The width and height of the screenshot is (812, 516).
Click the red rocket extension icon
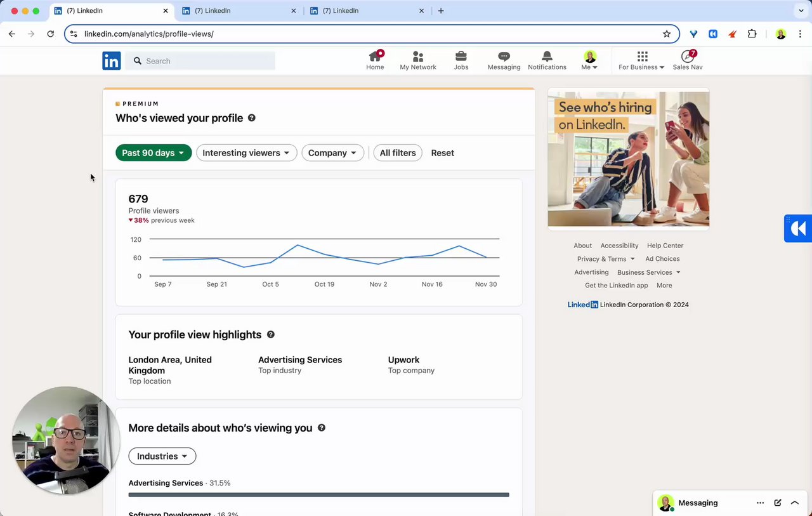[732, 34]
